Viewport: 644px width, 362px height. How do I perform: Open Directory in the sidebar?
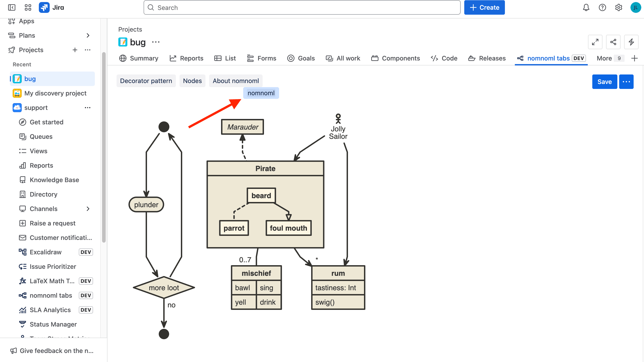(x=44, y=194)
